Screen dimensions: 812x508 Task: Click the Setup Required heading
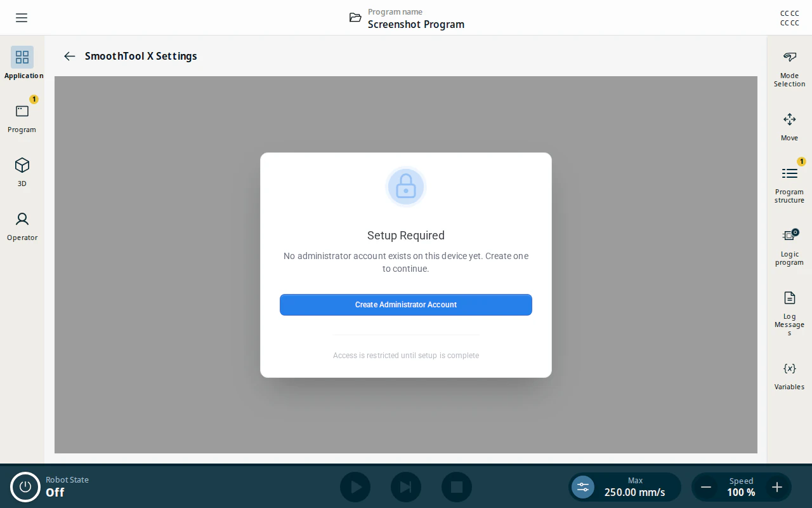(x=406, y=236)
